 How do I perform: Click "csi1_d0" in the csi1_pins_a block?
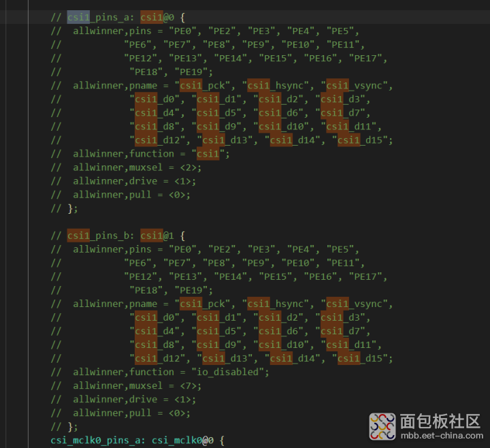click(154, 99)
